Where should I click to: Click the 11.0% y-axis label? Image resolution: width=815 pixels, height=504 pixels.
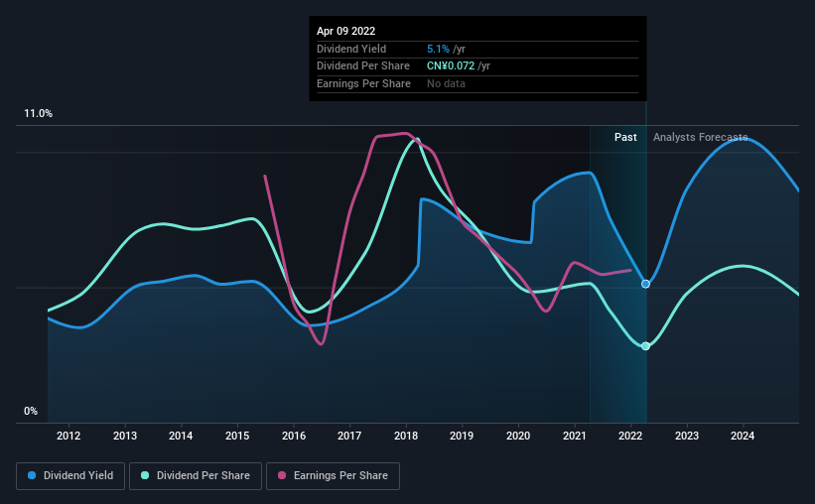tap(38, 114)
